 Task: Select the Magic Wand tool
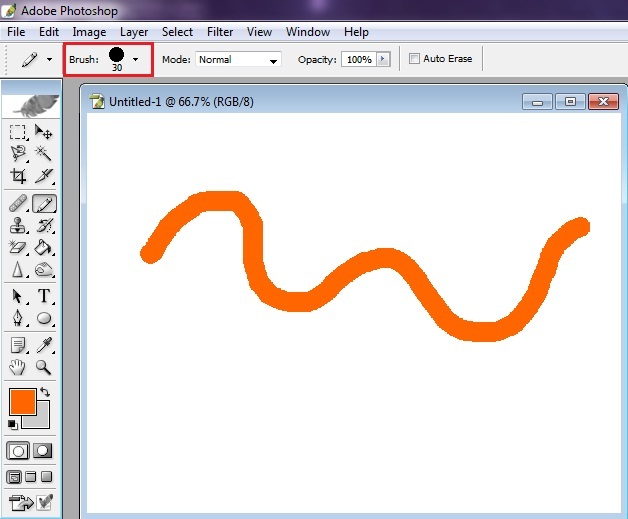point(43,153)
